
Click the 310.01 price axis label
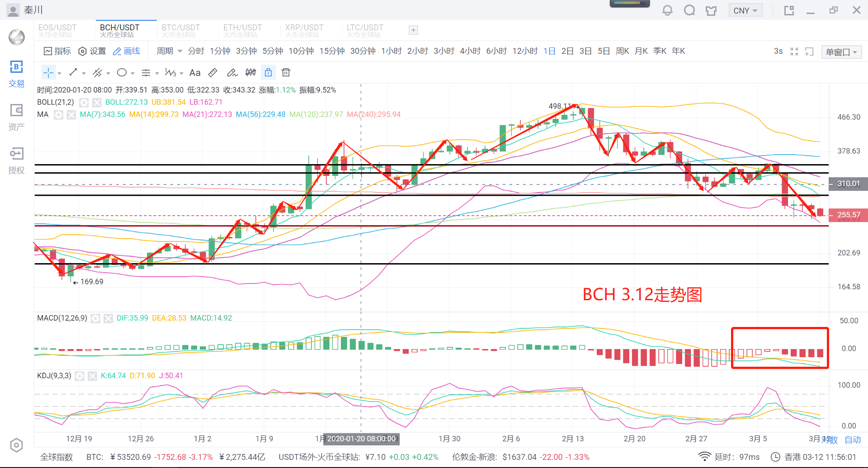coord(848,184)
